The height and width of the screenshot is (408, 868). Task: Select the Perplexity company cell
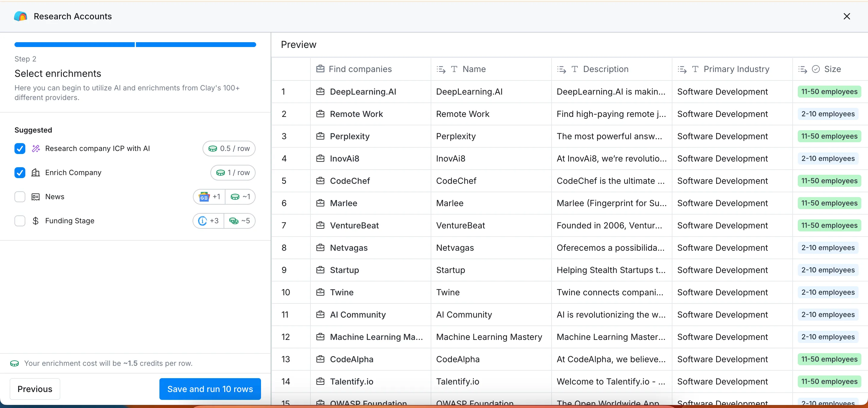(370, 136)
